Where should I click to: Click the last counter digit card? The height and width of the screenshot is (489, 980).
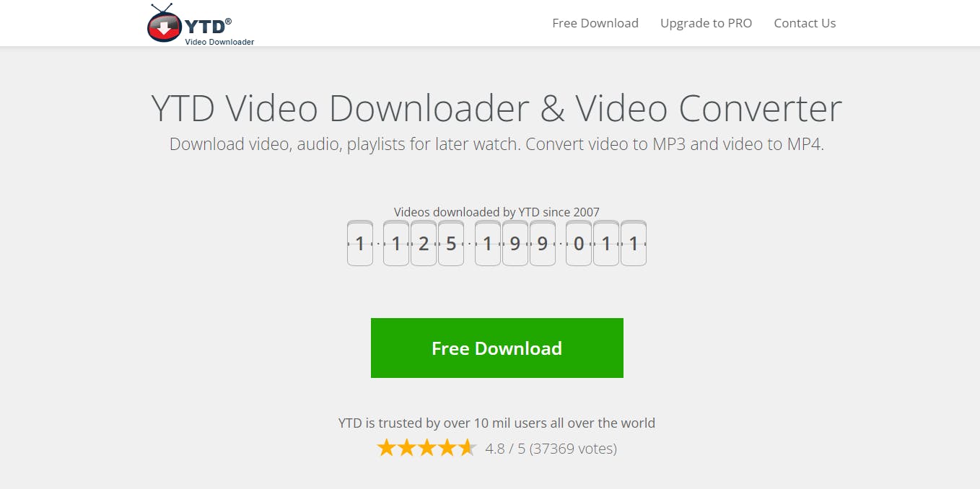[x=634, y=244]
